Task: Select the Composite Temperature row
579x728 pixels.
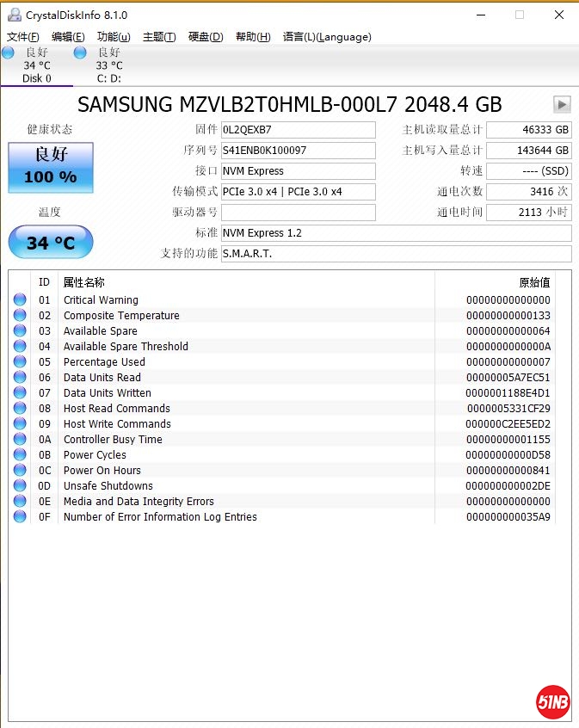Action: click(x=121, y=316)
